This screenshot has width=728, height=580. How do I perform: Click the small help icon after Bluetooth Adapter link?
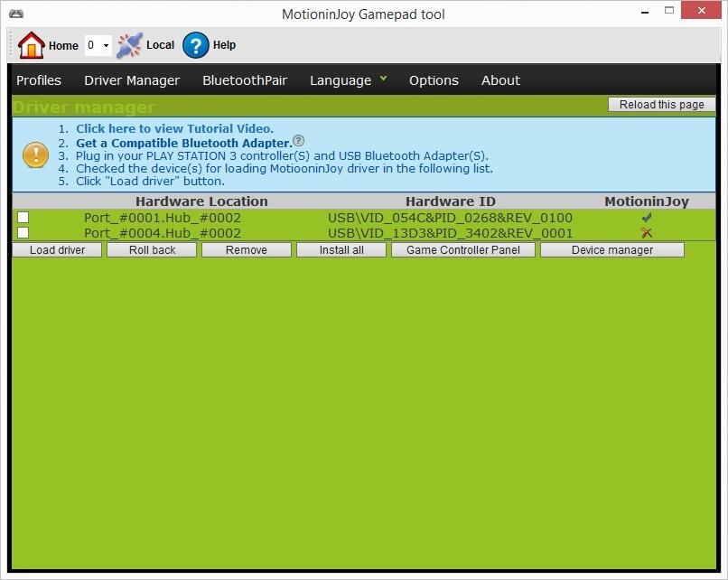pos(299,140)
